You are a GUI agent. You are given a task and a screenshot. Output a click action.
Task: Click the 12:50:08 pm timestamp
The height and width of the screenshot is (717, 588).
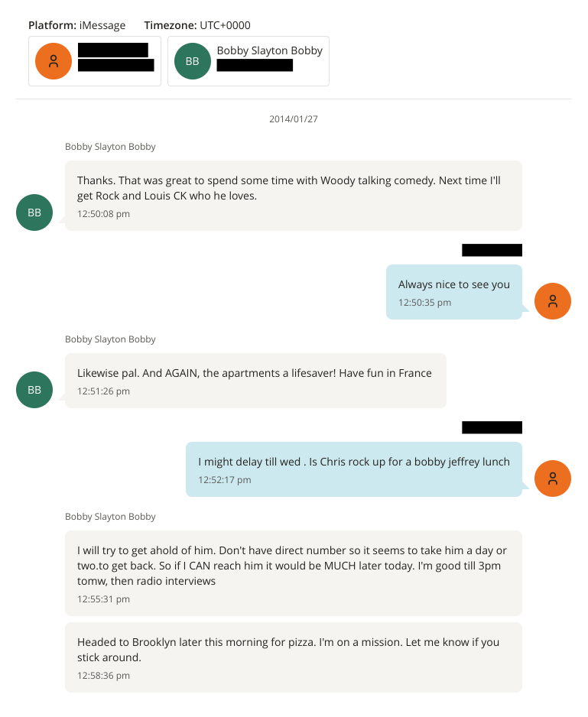click(x=103, y=214)
